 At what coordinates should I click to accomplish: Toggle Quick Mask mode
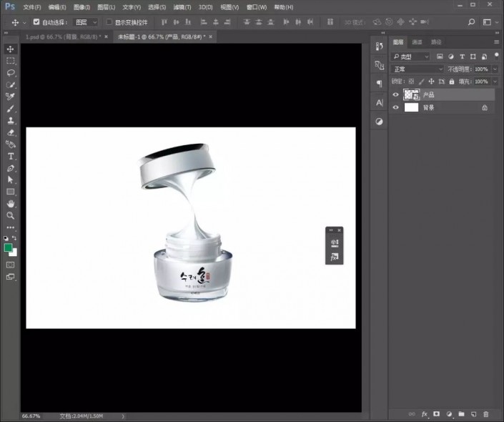[x=10, y=265]
